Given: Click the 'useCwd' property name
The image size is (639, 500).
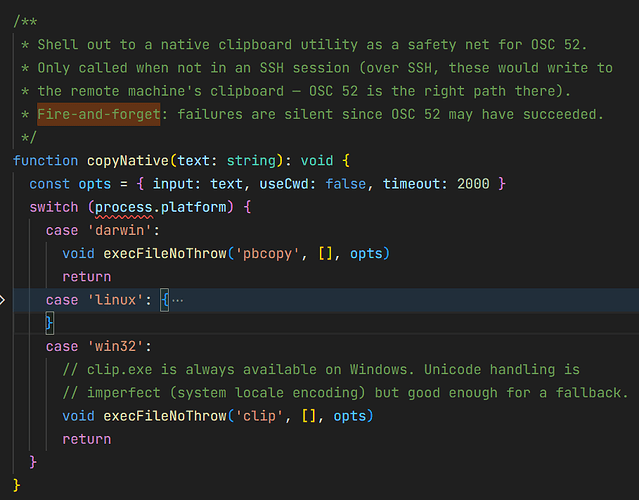Looking at the screenshot, I should (x=284, y=184).
